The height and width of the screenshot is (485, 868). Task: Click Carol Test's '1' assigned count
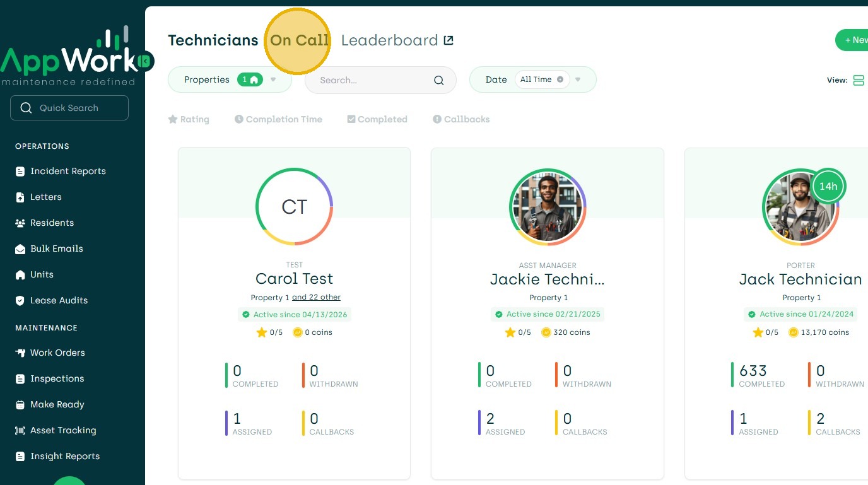(x=237, y=419)
